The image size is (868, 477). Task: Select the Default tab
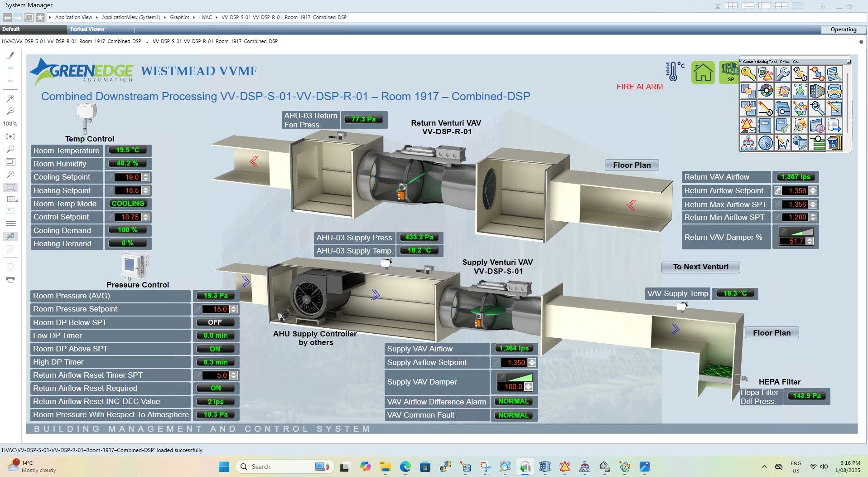coord(11,29)
